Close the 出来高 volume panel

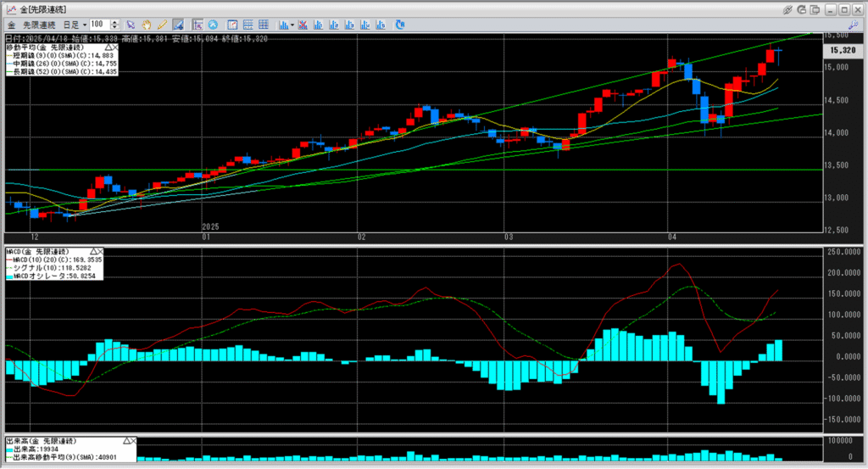[132, 441]
